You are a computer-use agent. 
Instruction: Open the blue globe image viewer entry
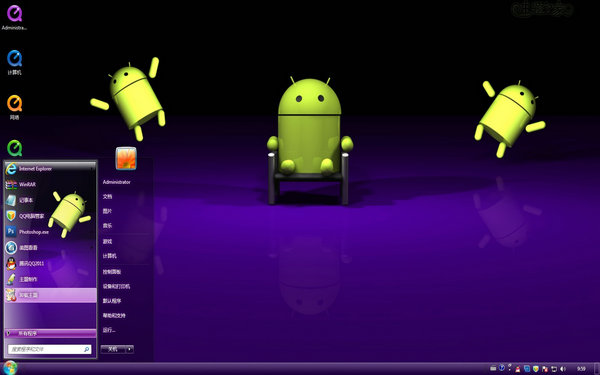pos(50,248)
